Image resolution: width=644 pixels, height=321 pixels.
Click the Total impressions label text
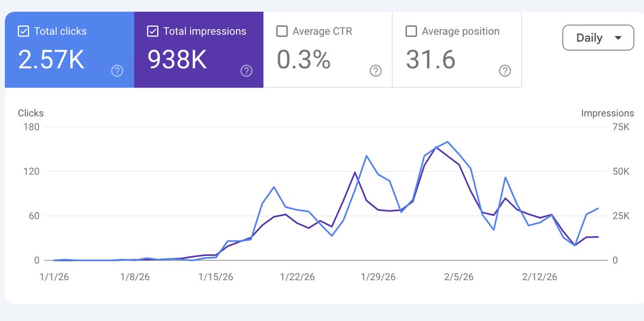tap(205, 31)
